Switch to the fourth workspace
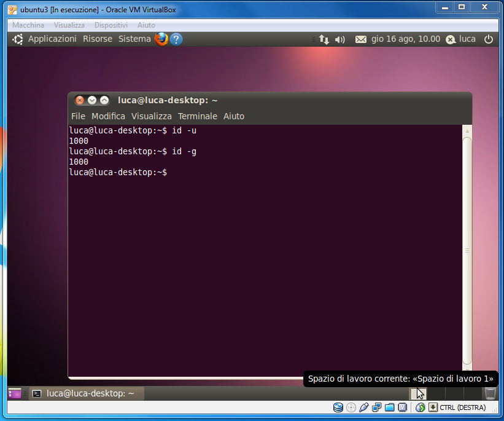This screenshot has width=504, height=421. point(473,393)
